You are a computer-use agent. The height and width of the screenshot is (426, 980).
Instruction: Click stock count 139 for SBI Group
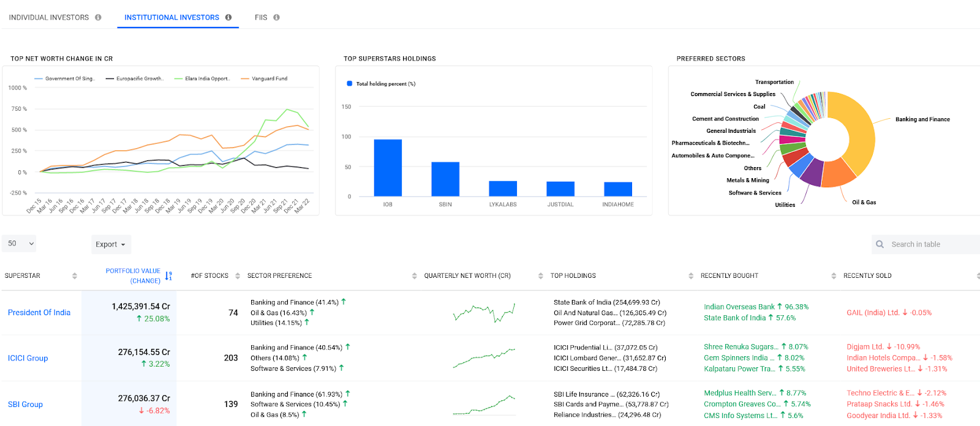(x=231, y=405)
